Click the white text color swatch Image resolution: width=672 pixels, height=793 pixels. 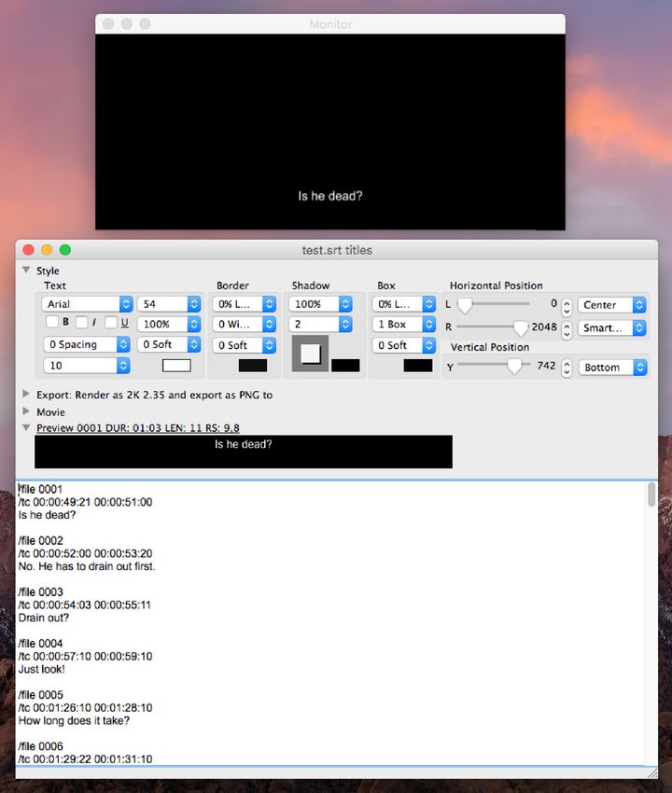[176, 366]
